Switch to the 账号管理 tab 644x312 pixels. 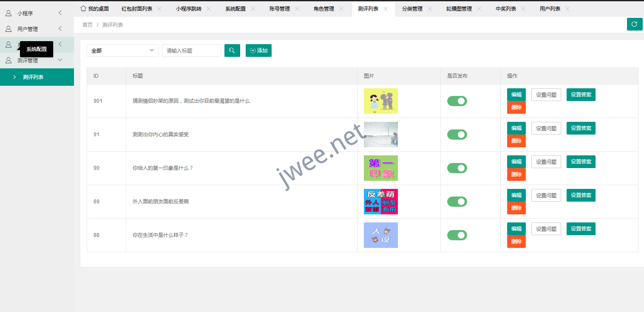(280, 8)
